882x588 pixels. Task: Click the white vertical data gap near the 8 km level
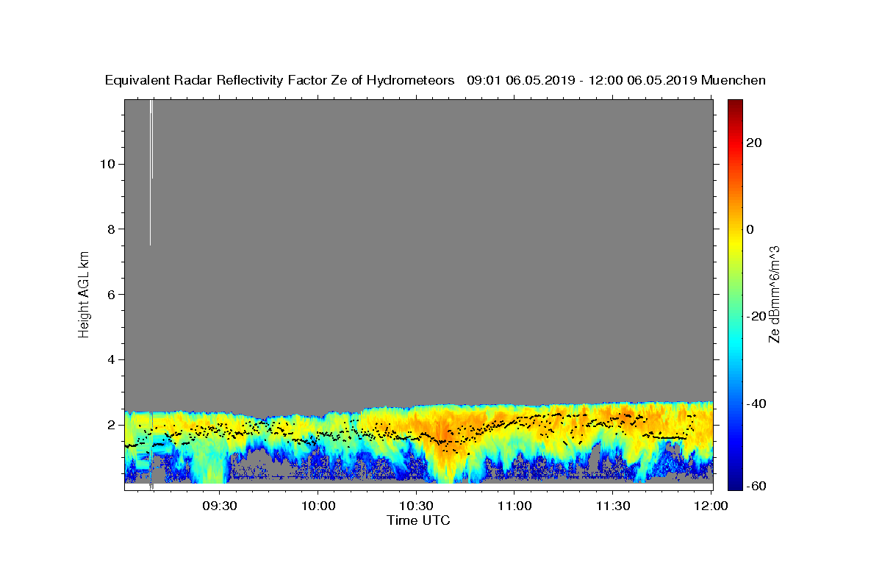click(x=150, y=173)
